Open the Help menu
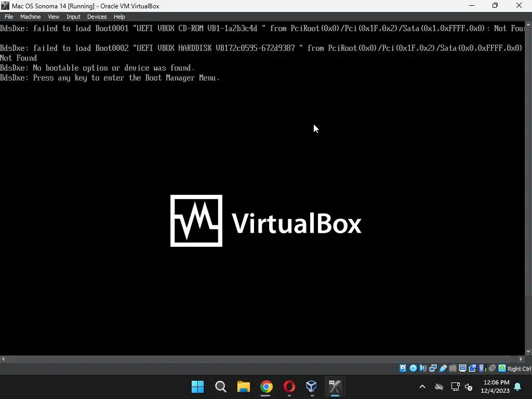532x399 pixels. point(119,17)
